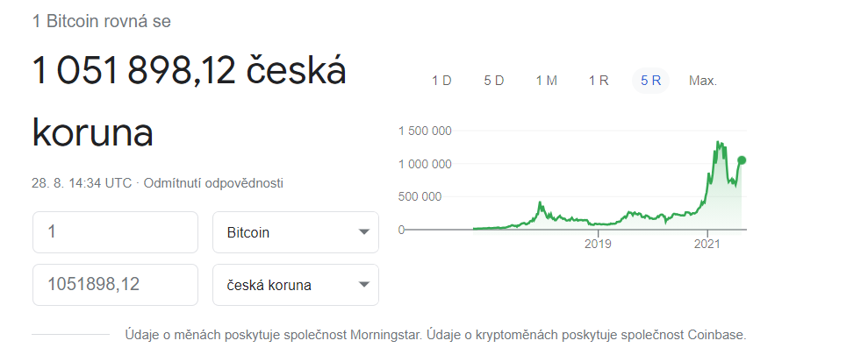The width and height of the screenshot is (868, 362).
Task: Click the selected 5 R range tab
Action: 650,81
